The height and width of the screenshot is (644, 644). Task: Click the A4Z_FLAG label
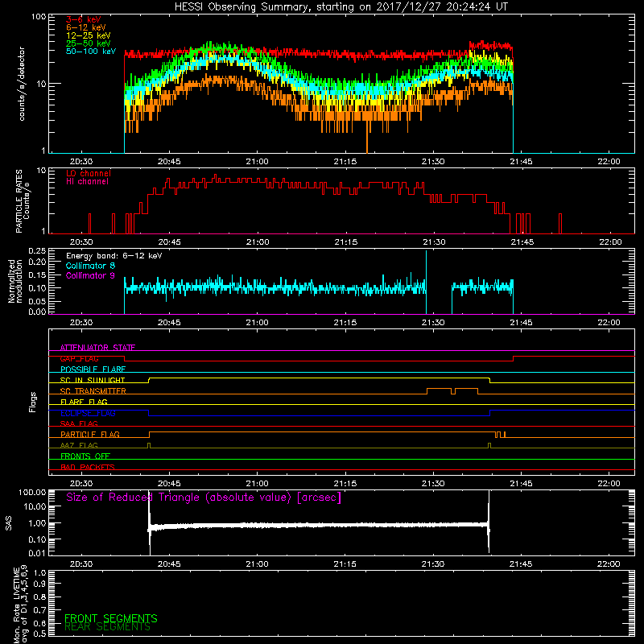[79, 445]
